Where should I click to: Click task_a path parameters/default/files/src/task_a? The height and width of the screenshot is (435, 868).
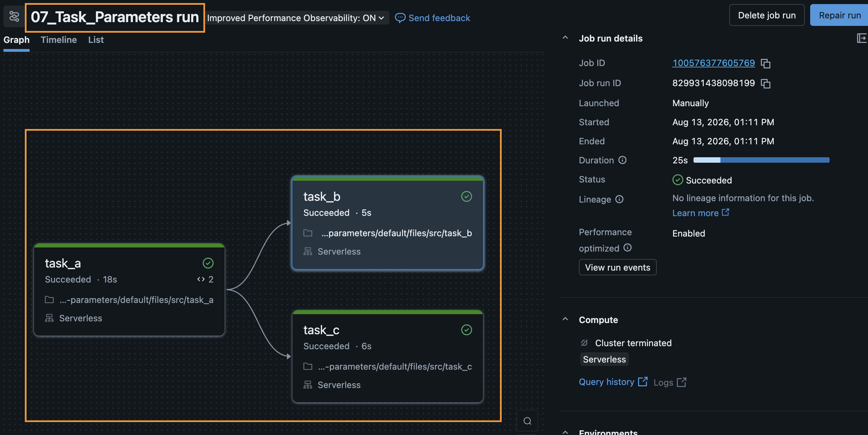[x=136, y=300]
